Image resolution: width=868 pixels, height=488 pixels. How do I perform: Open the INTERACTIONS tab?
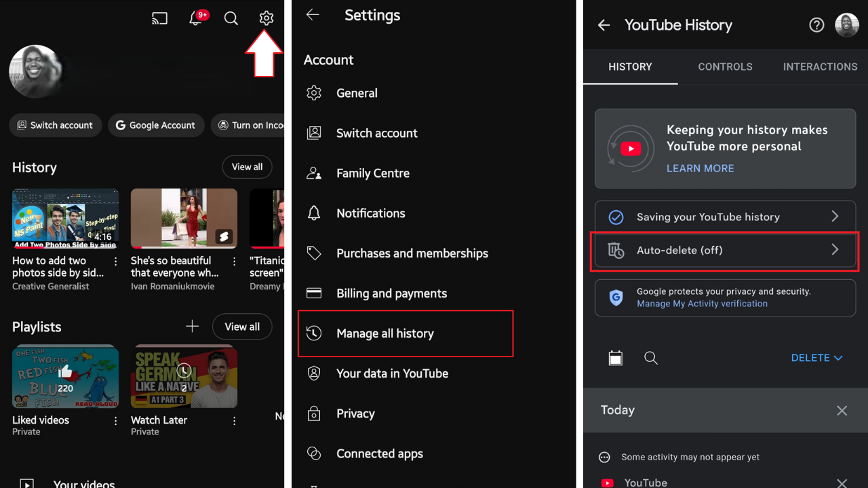820,66
